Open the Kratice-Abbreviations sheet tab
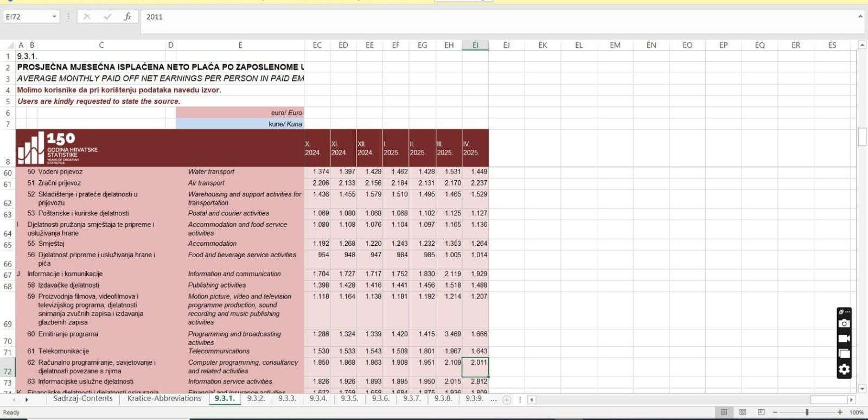 164,399
